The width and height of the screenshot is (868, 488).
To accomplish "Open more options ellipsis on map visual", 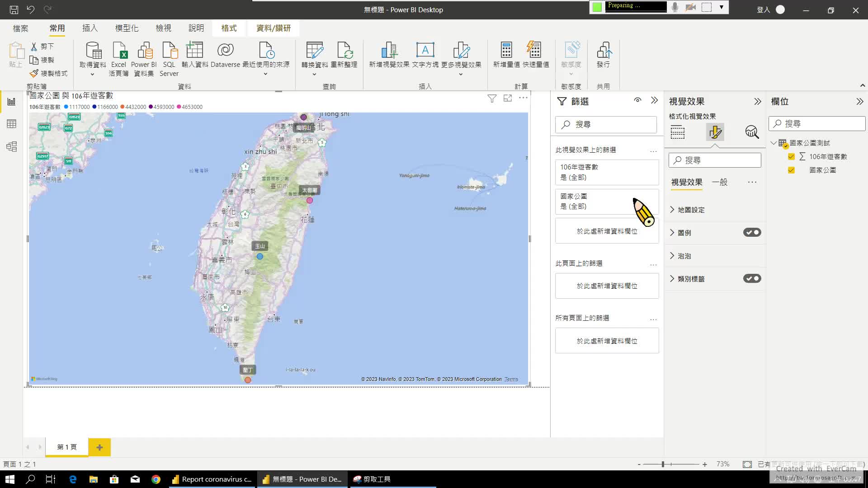I will (x=523, y=98).
